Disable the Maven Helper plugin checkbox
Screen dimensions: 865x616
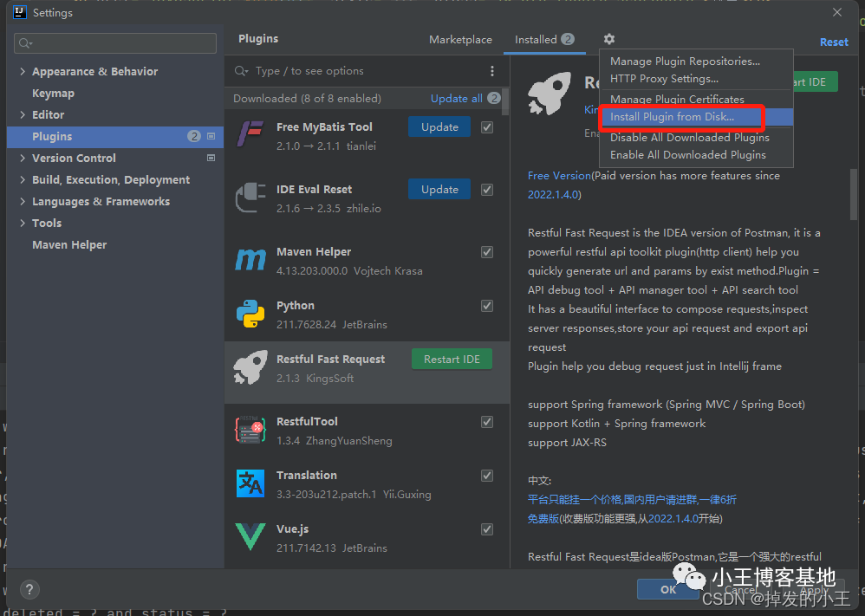487,252
